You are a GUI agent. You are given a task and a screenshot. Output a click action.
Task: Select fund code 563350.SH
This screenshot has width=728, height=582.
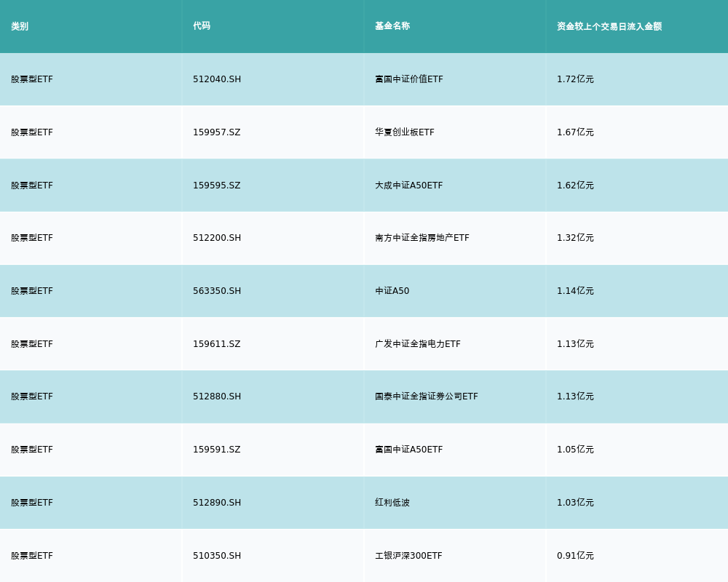[x=217, y=291]
